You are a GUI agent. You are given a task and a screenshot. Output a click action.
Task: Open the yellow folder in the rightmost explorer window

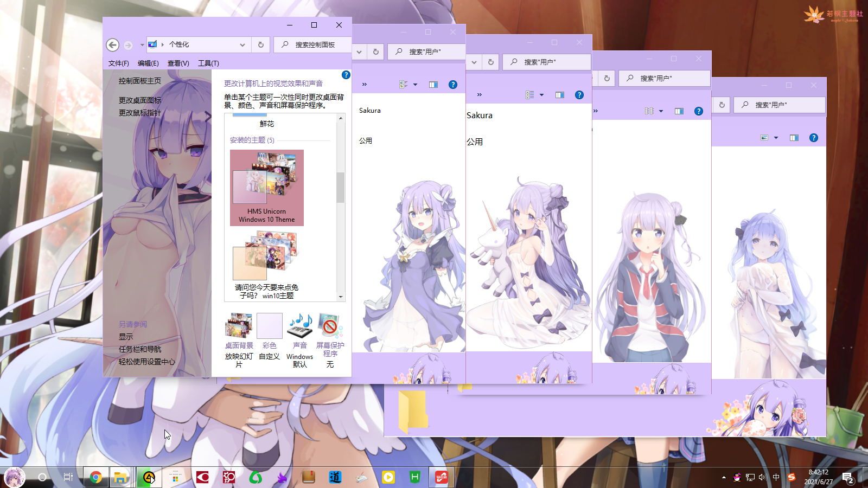click(412, 411)
